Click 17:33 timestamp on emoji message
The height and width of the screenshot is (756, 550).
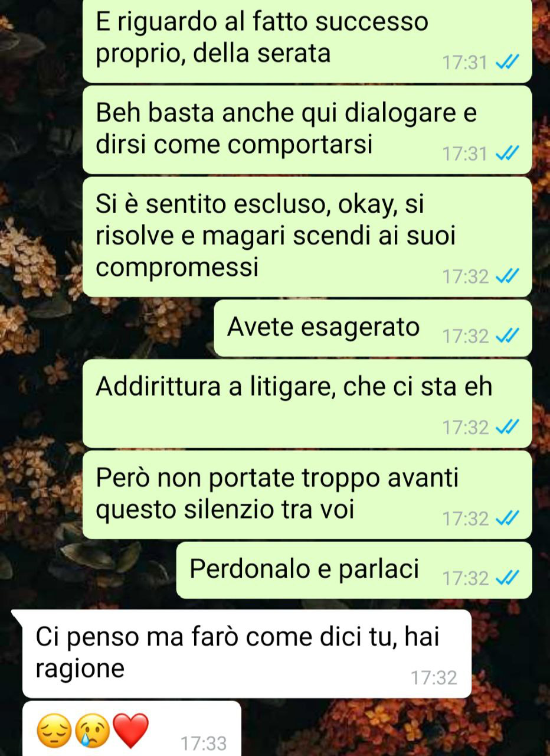pos(204,744)
